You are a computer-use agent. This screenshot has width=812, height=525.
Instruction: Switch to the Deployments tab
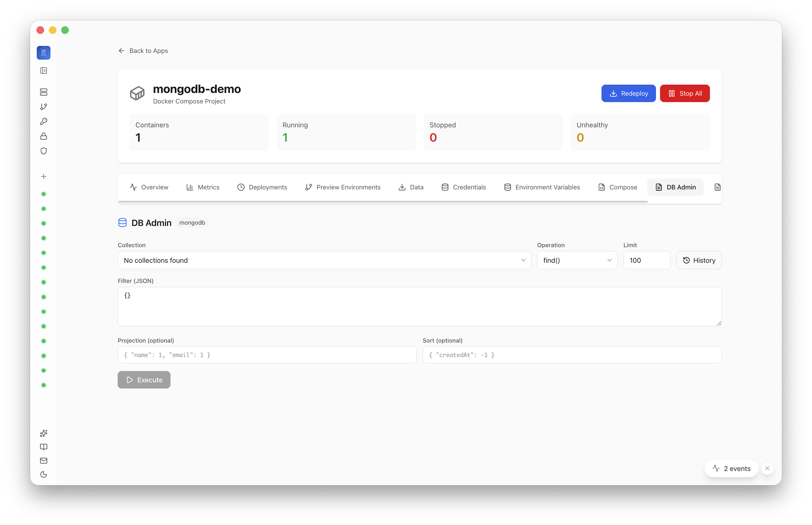point(262,187)
